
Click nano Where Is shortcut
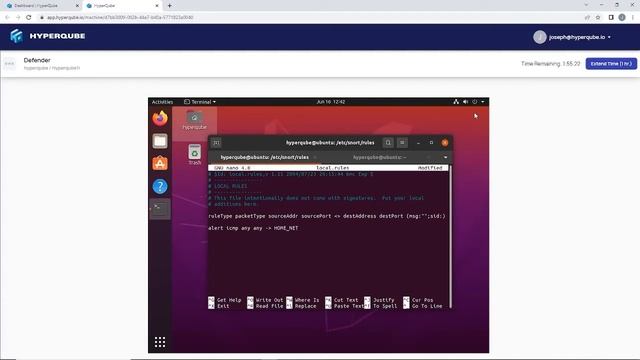[303, 300]
